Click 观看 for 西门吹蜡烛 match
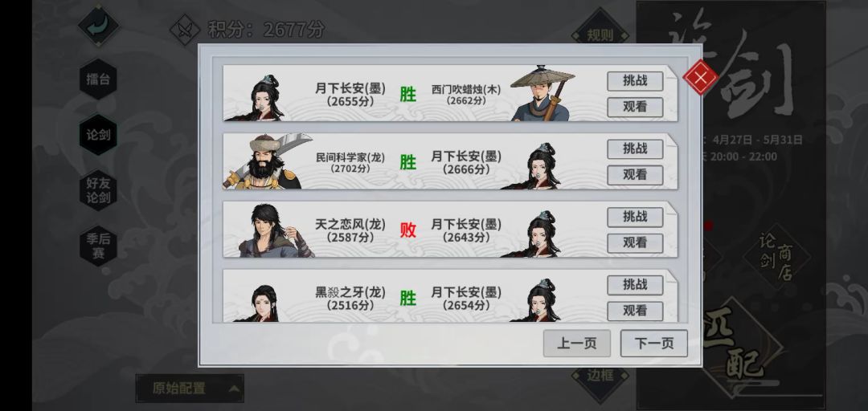Viewport: 868px width, 411px height. [x=635, y=107]
